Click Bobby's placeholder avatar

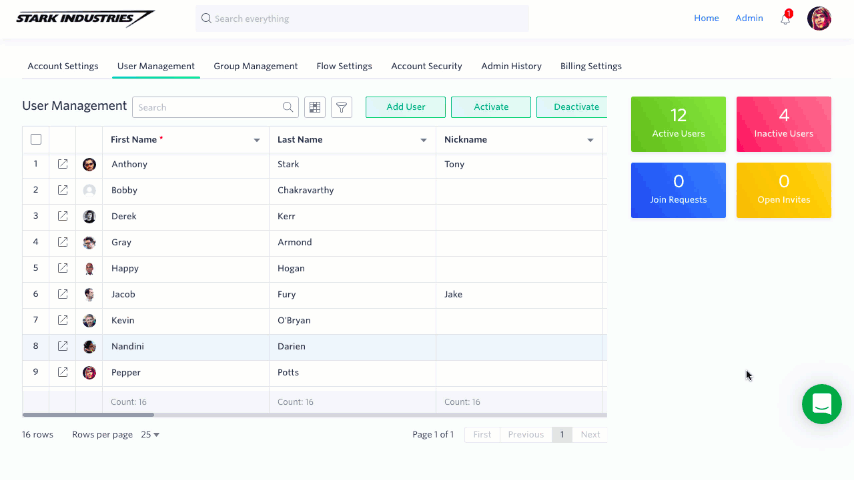point(89,190)
